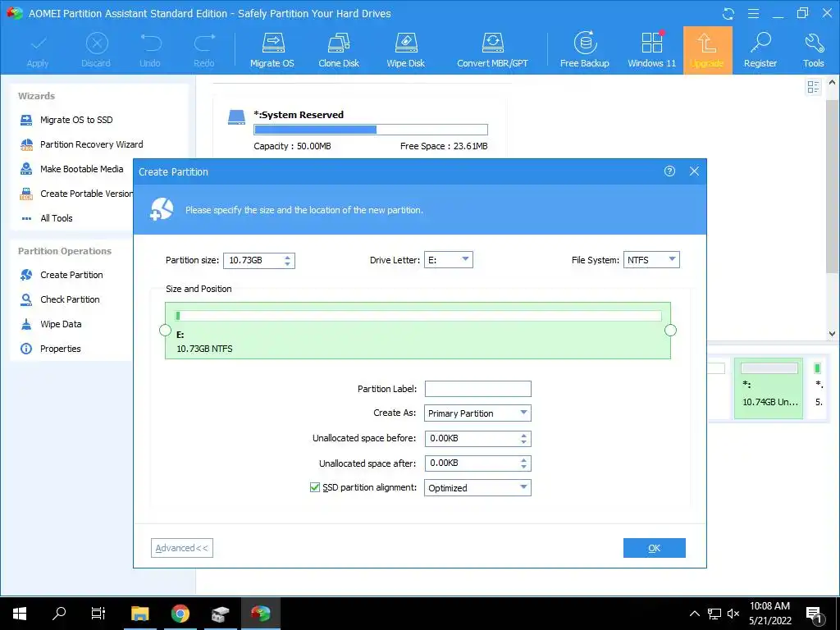Image resolution: width=840 pixels, height=630 pixels.
Task: Click right resize handle of partition bar
Action: [670, 330]
